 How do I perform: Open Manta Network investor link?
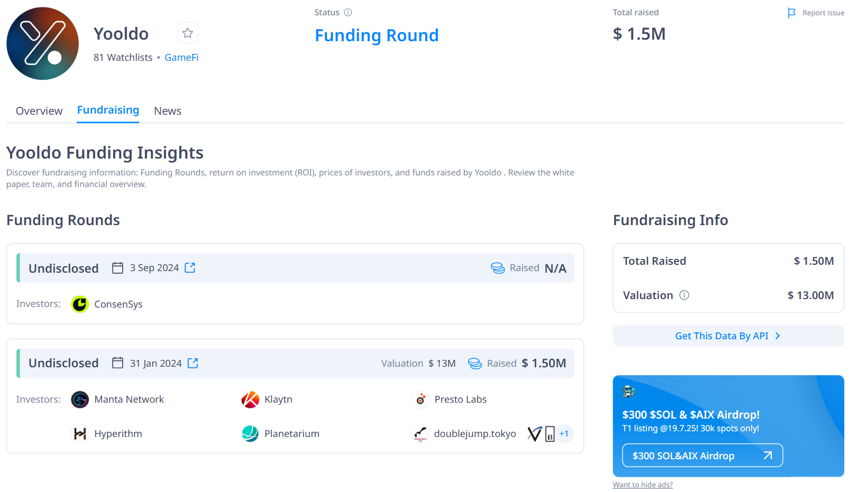129,400
